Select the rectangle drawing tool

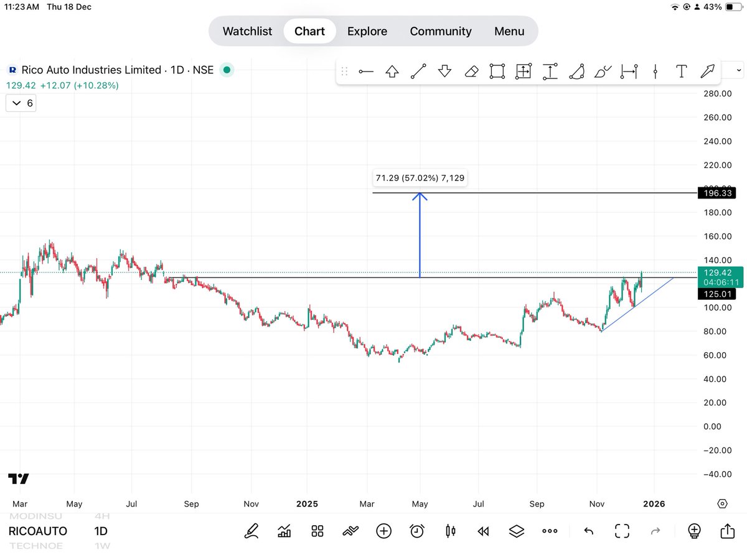coord(497,72)
